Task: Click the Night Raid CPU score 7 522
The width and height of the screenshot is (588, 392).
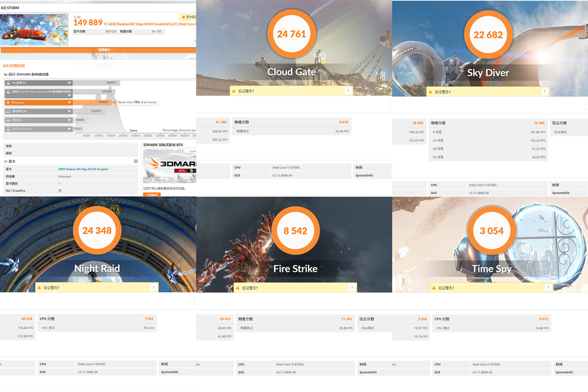Action: click(x=149, y=319)
